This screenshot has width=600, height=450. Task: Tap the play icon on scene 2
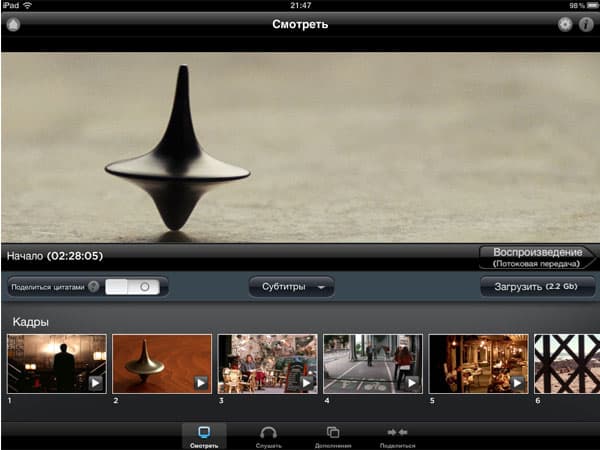[x=201, y=383]
